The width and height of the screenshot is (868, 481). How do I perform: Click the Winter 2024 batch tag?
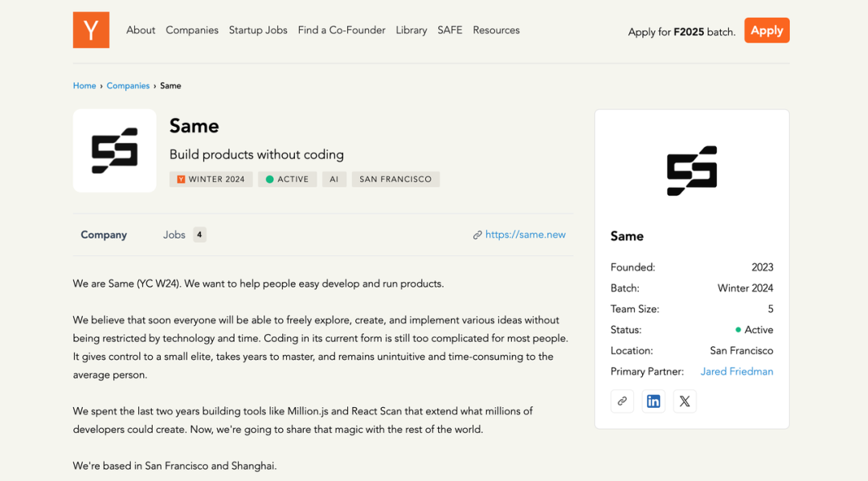pos(211,179)
